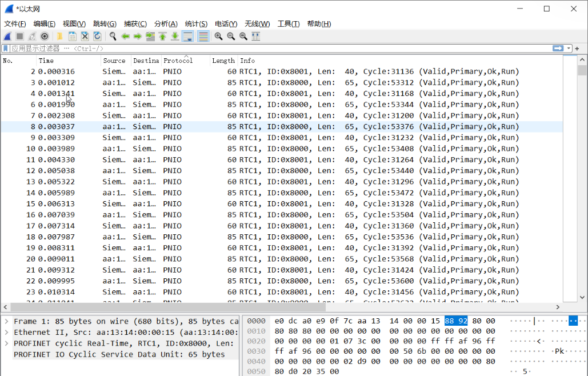The height and width of the screenshot is (376, 588).
Task: Open the 统计(S) menu
Action: (x=195, y=23)
